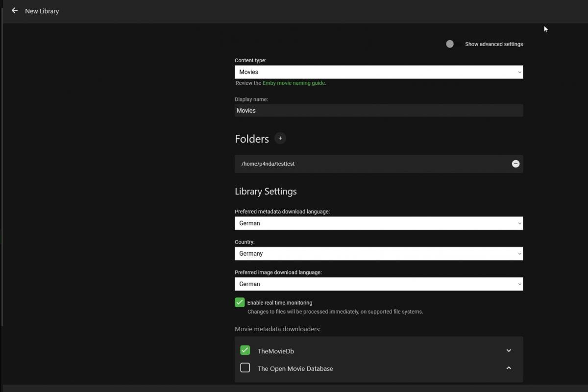Uncheck the Enable real time monitoring checkbox
588x392 pixels.
click(240, 302)
